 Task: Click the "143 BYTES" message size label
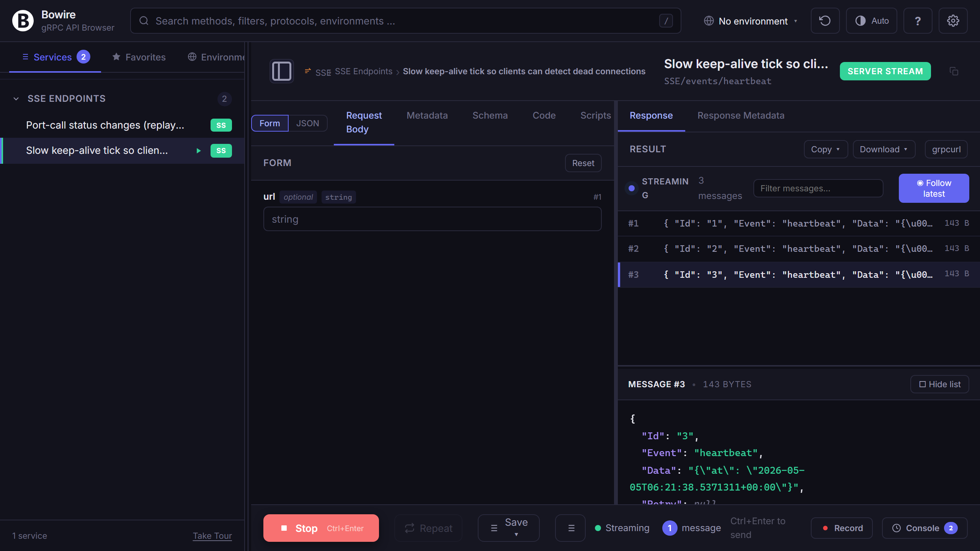click(727, 384)
